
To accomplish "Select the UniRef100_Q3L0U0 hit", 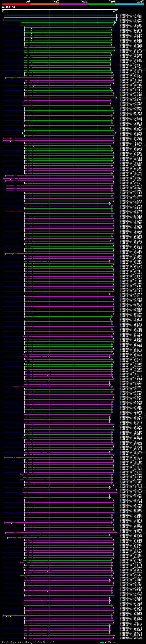I will coord(131,301).
